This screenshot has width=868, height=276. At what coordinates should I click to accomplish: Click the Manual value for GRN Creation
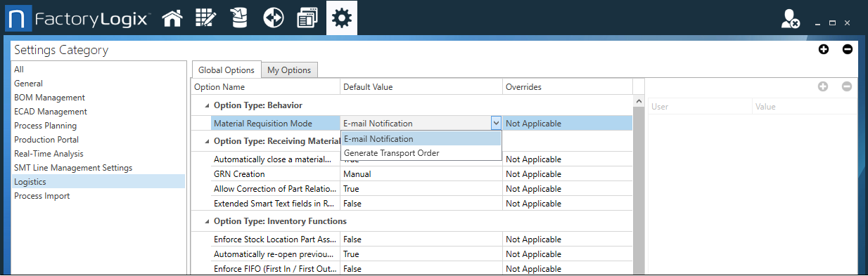pos(357,174)
